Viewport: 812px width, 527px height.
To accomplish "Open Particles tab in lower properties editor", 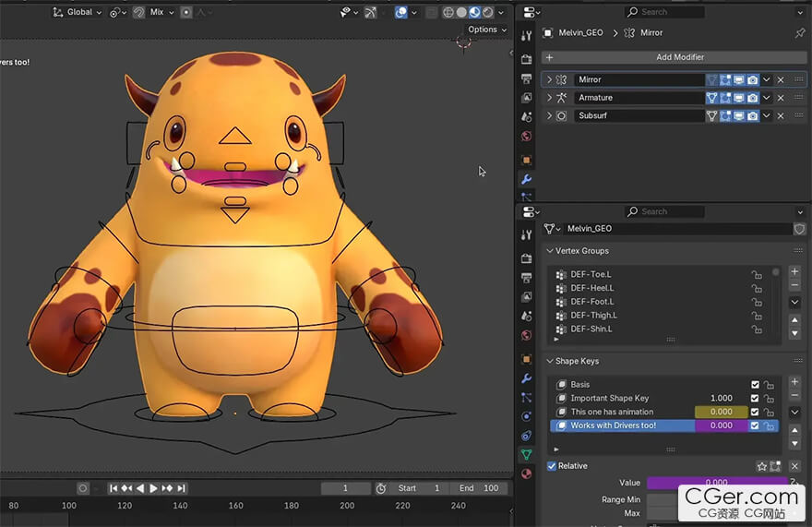I will point(526,398).
